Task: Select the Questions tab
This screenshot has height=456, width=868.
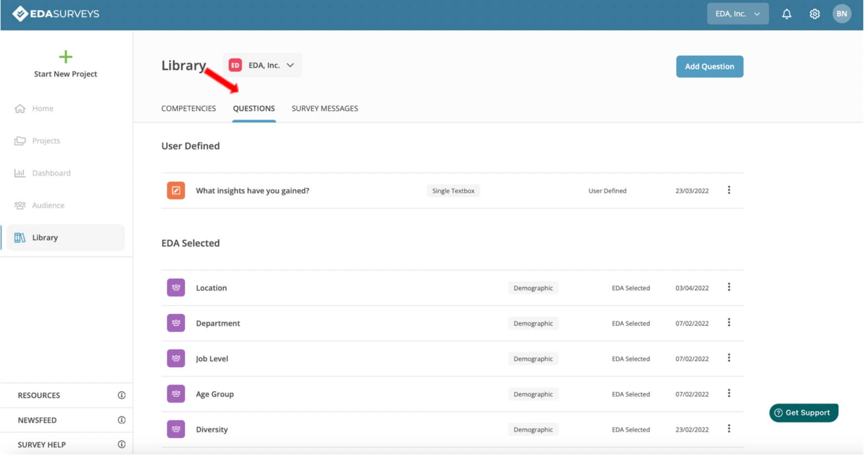Action: (x=254, y=109)
